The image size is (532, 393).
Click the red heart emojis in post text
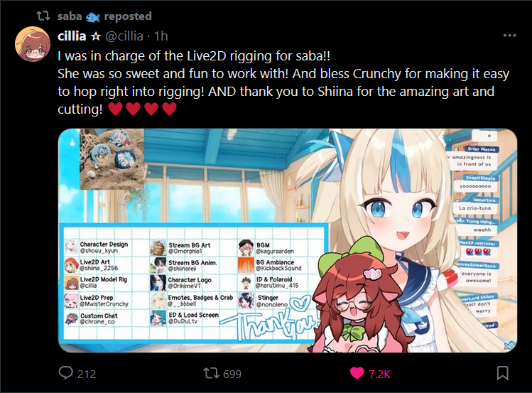(x=143, y=109)
